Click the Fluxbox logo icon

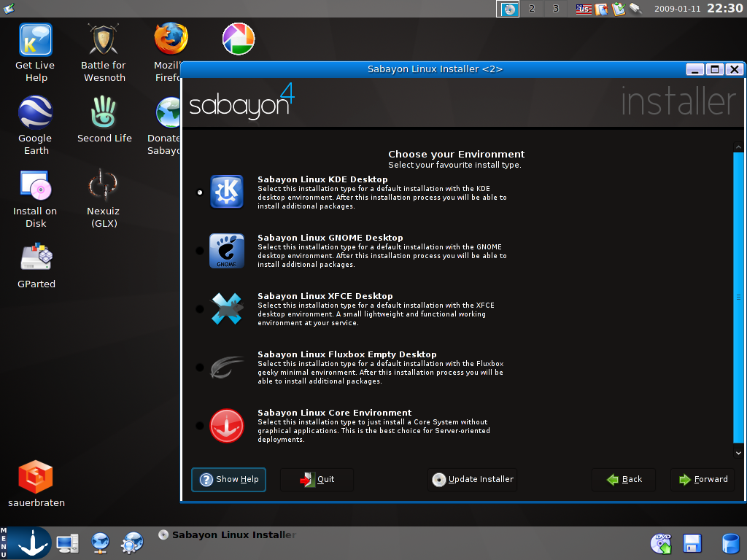point(227,367)
